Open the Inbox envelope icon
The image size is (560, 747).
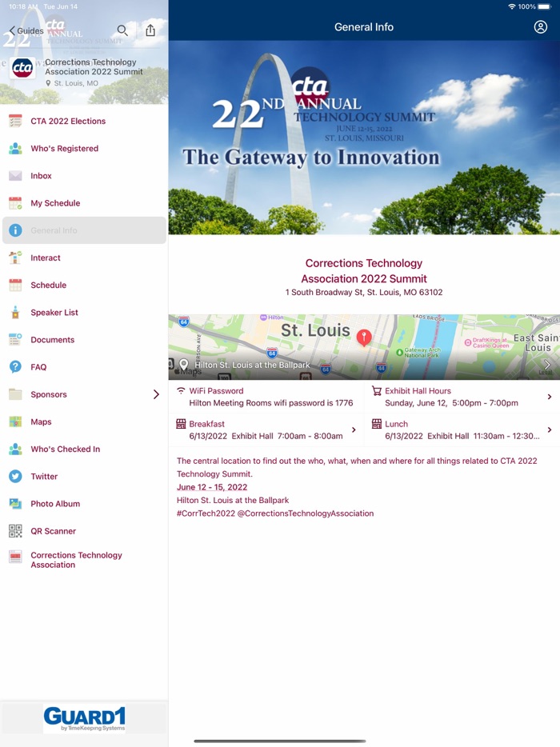click(x=15, y=176)
